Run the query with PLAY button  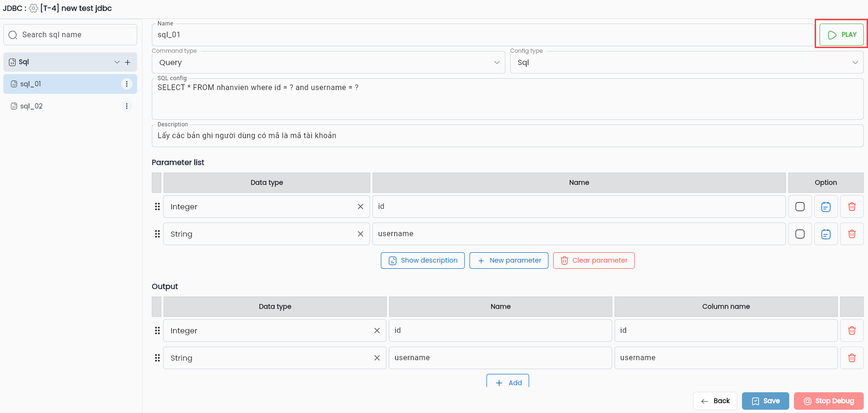(x=842, y=34)
